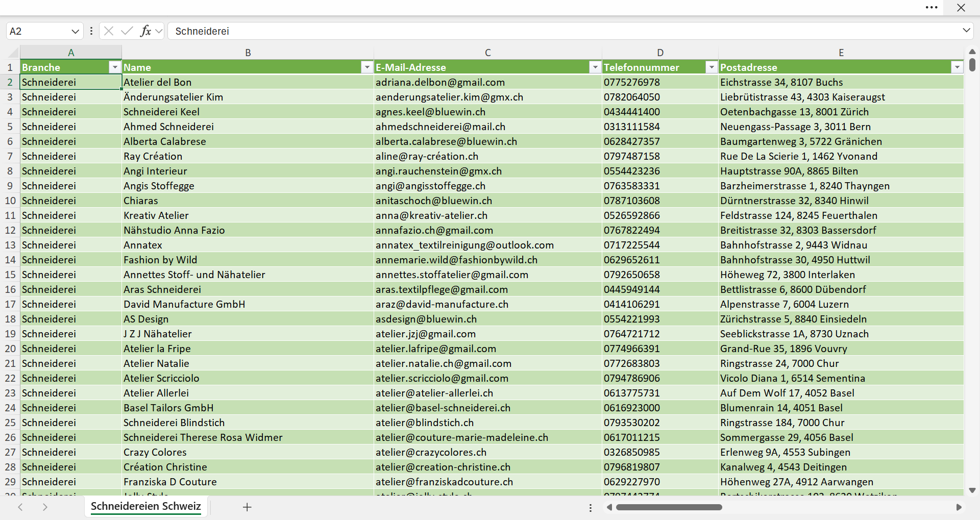This screenshot has width=980, height=520.
Task: Click the vertical scrollbar up arrow
Action: pyautogui.click(x=972, y=52)
